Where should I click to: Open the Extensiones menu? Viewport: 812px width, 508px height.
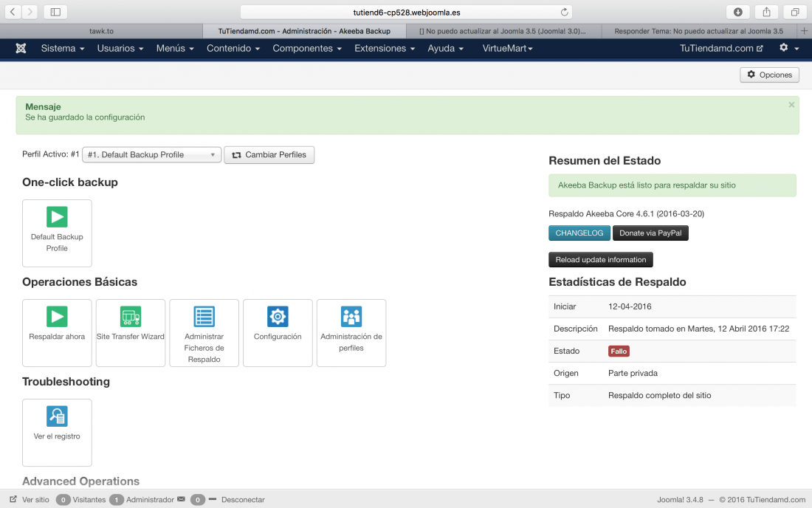tap(385, 48)
